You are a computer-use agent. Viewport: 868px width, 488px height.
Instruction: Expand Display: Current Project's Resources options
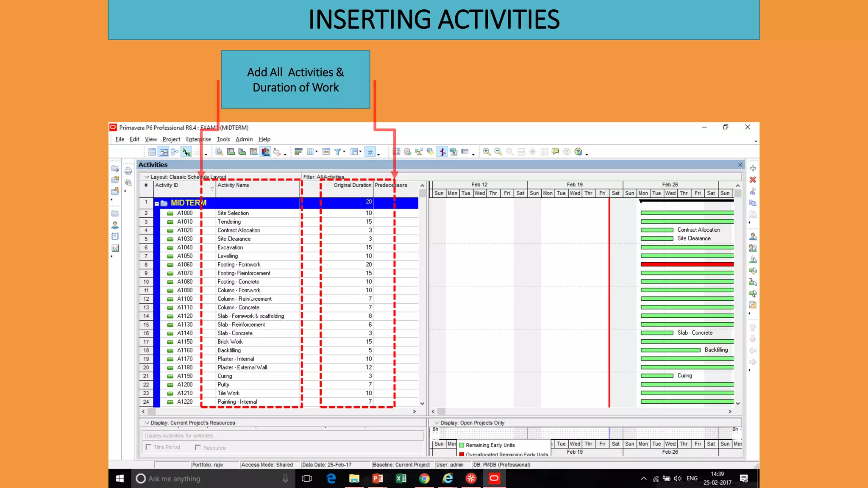click(147, 423)
